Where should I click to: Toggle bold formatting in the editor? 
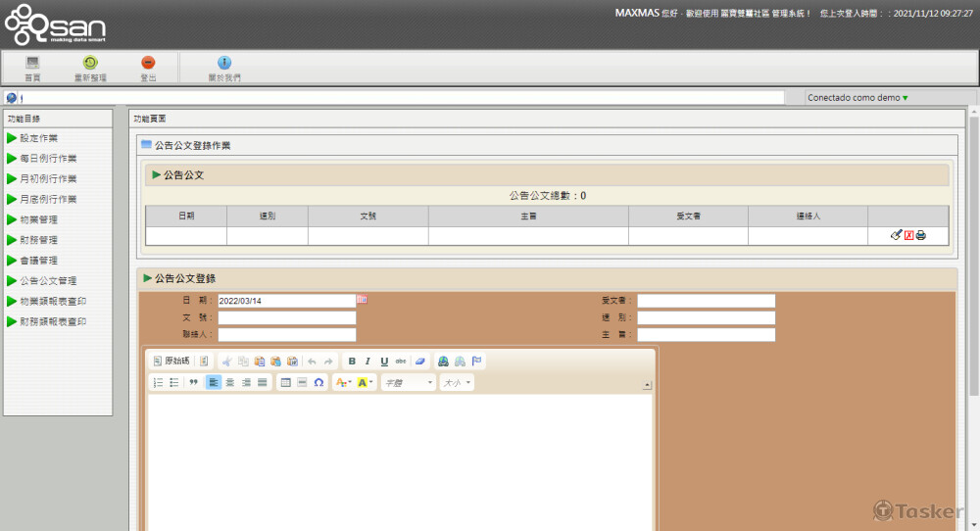click(x=352, y=362)
